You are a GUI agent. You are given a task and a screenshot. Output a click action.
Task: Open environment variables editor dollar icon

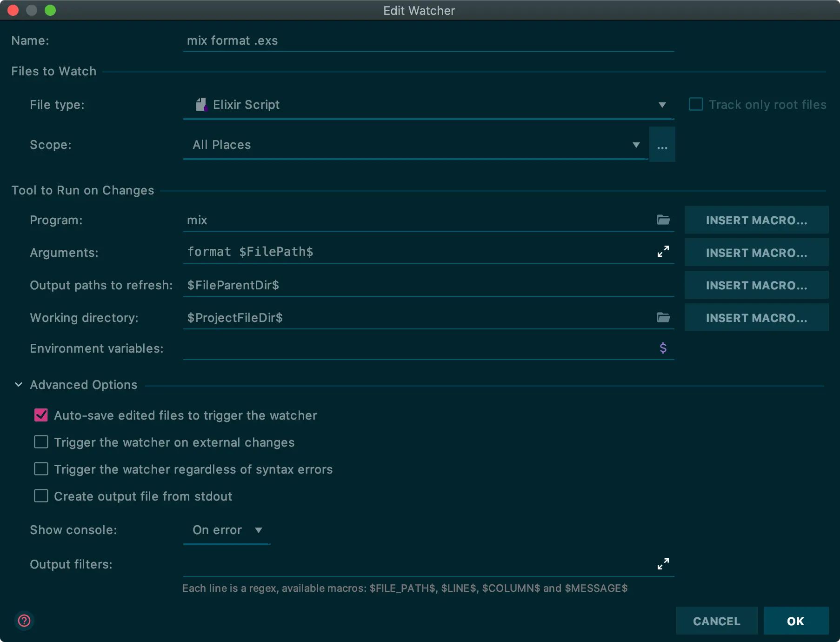pyautogui.click(x=663, y=348)
